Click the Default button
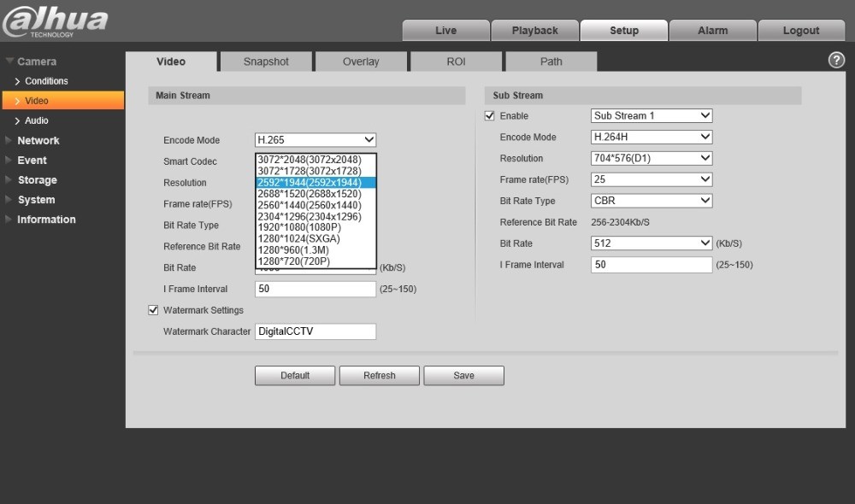 point(295,376)
